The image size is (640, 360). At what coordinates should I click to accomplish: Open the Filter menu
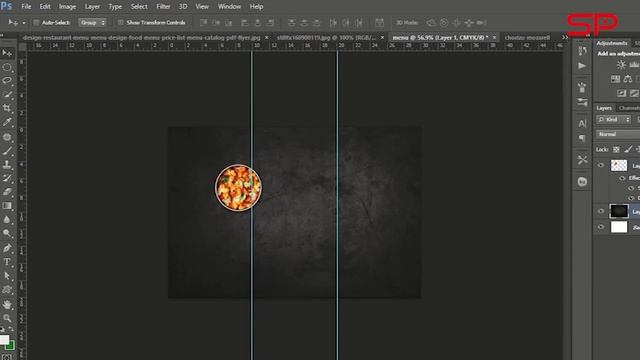[x=163, y=7]
